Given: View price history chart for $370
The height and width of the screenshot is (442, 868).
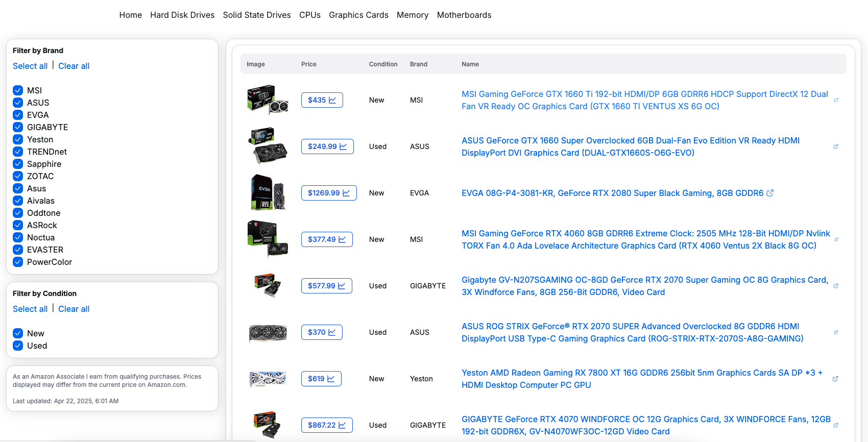Looking at the screenshot, I should click(322, 332).
